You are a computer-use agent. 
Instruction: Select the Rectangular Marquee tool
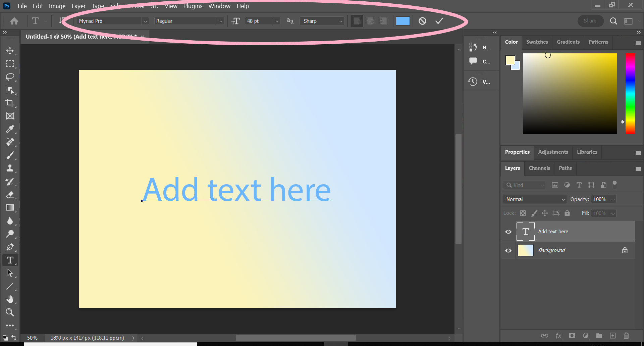pyautogui.click(x=10, y=64)
